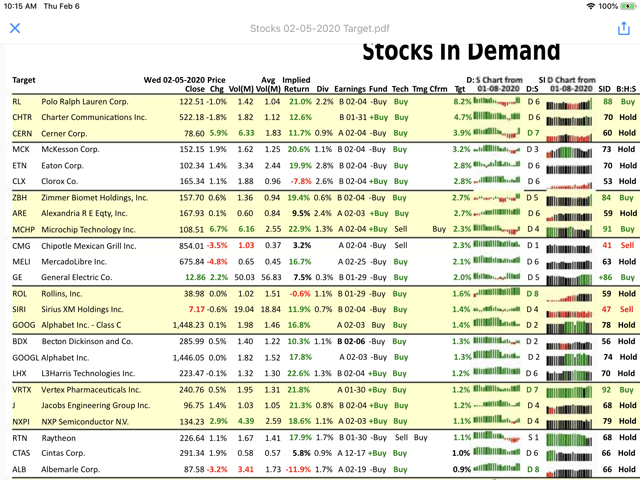The height and width of the screenshot is (480, 640).
Task: Select Rollins, Inc. row name
Action: (x=62, y=294)
